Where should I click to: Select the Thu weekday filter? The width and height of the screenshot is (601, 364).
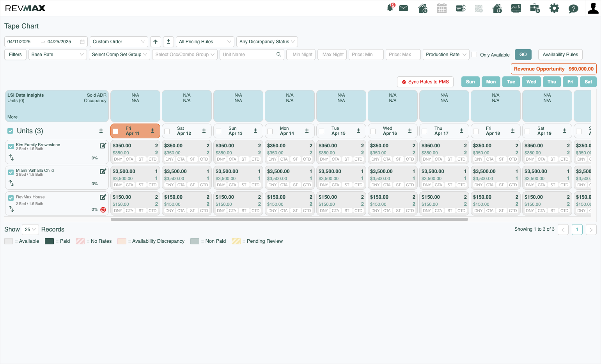coord(552,82)
